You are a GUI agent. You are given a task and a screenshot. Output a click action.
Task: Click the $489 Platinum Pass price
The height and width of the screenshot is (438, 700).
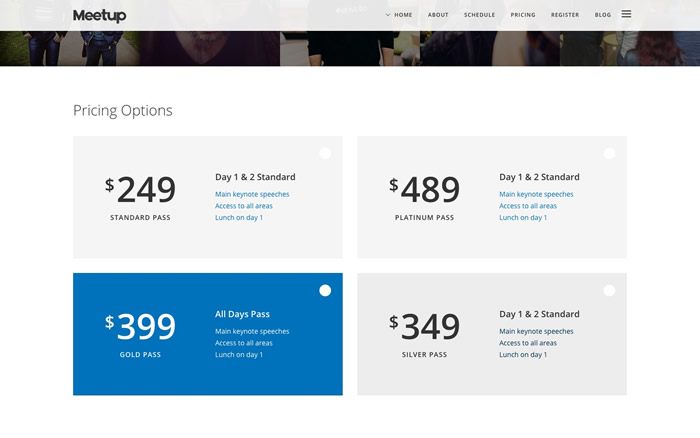424,189
